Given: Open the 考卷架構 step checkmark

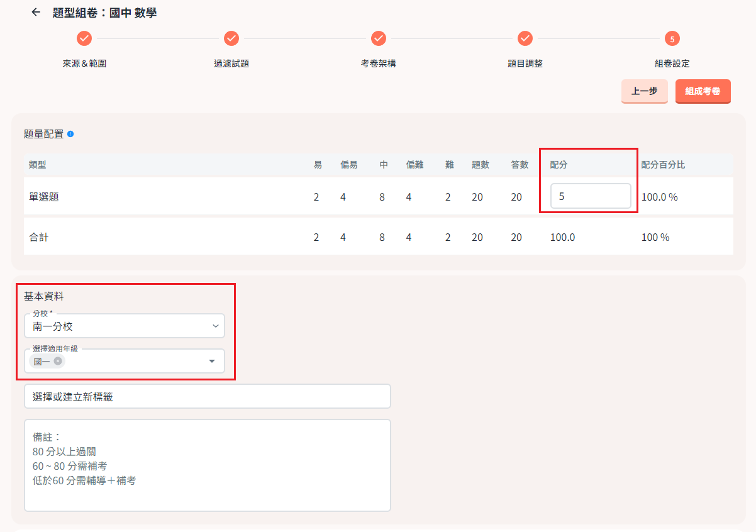Looking at the screenshot, I should click(379, 38).
